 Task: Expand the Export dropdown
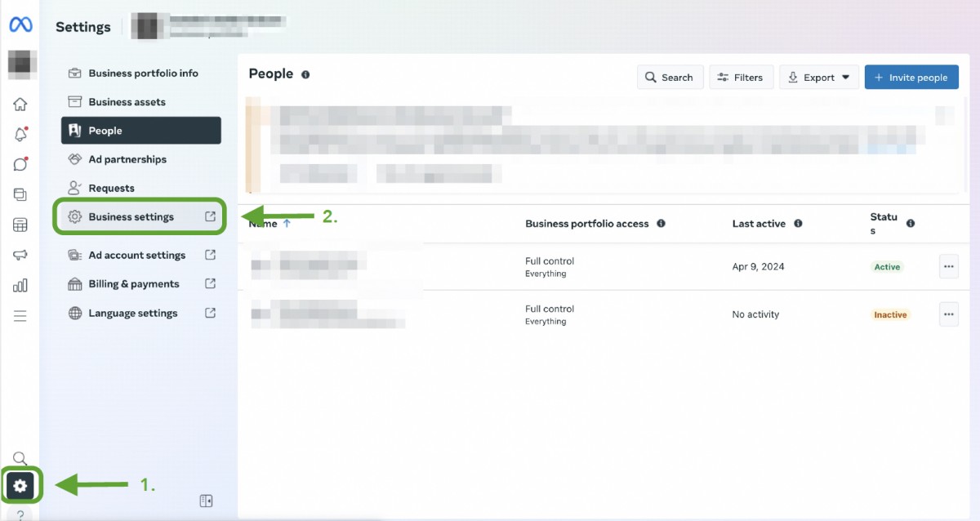[x=817, y=78]
